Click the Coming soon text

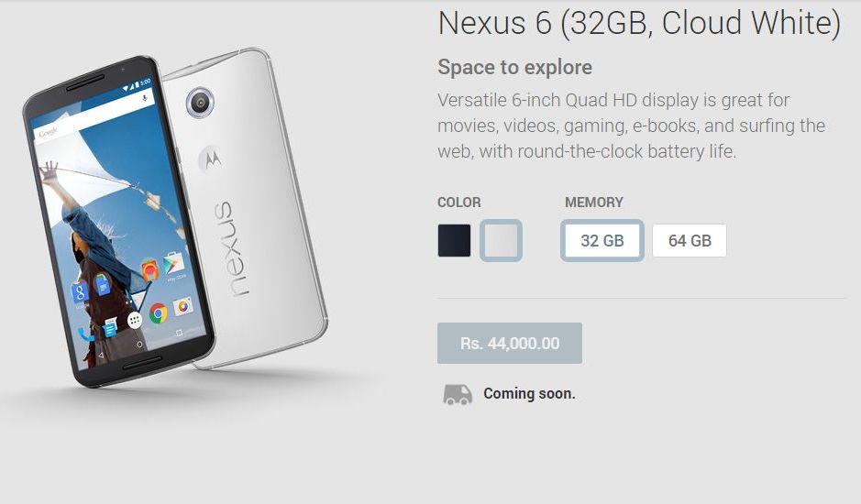pos(529,394)
